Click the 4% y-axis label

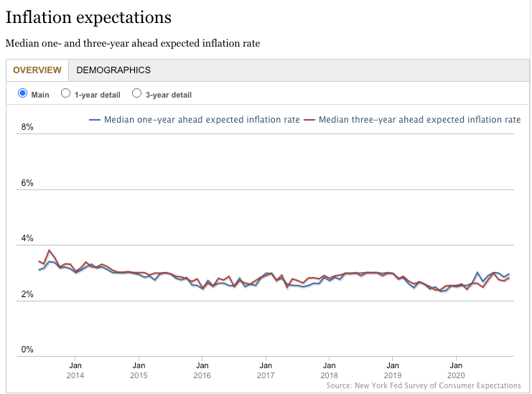point(28,239)
